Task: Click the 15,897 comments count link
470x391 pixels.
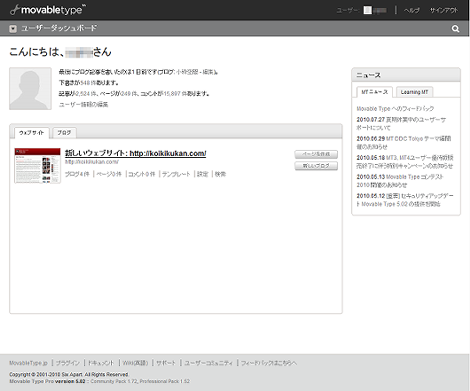Action: 172,94
